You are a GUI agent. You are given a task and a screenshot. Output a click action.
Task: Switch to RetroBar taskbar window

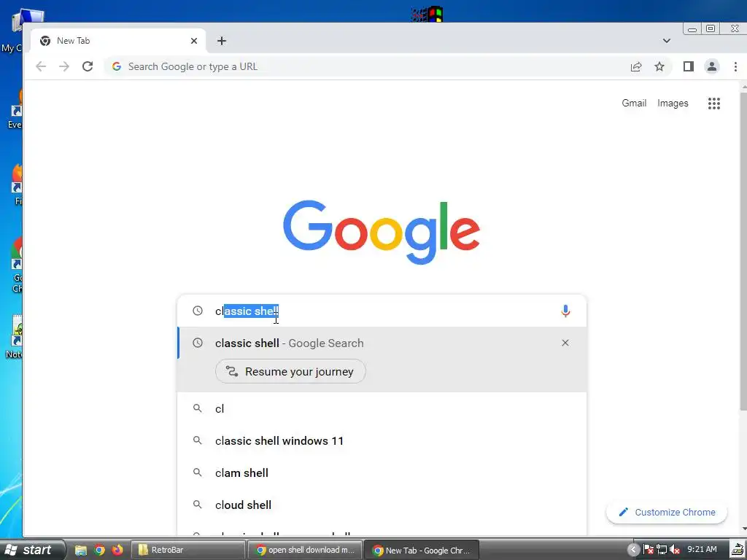(x=187, y=550)
